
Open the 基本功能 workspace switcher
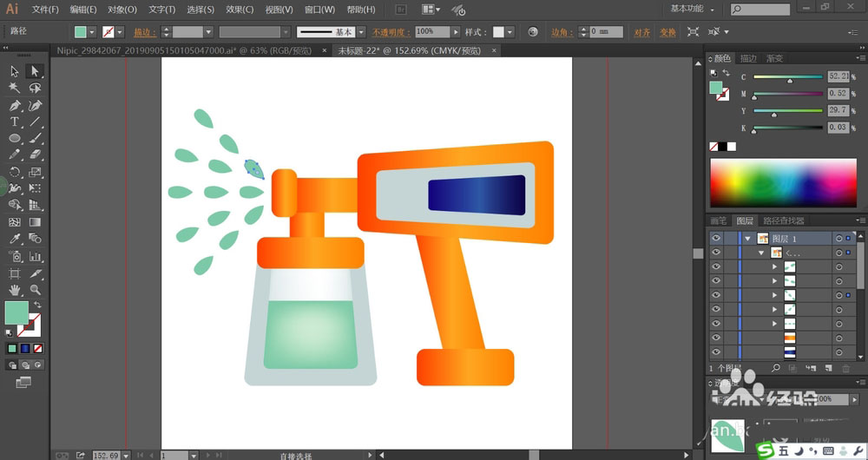(692, 9)
